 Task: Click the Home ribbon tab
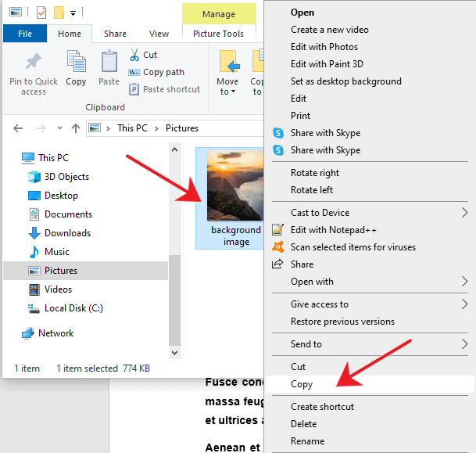70,34
